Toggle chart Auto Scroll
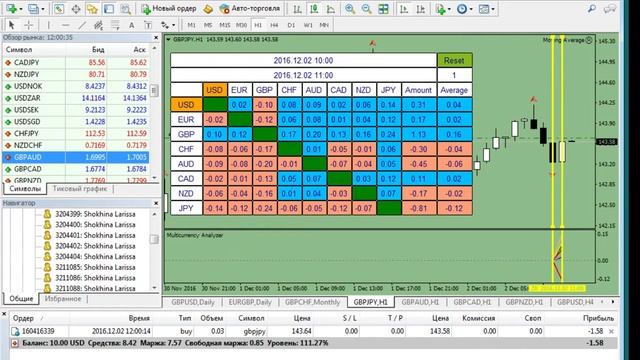 tap(404, 9)
